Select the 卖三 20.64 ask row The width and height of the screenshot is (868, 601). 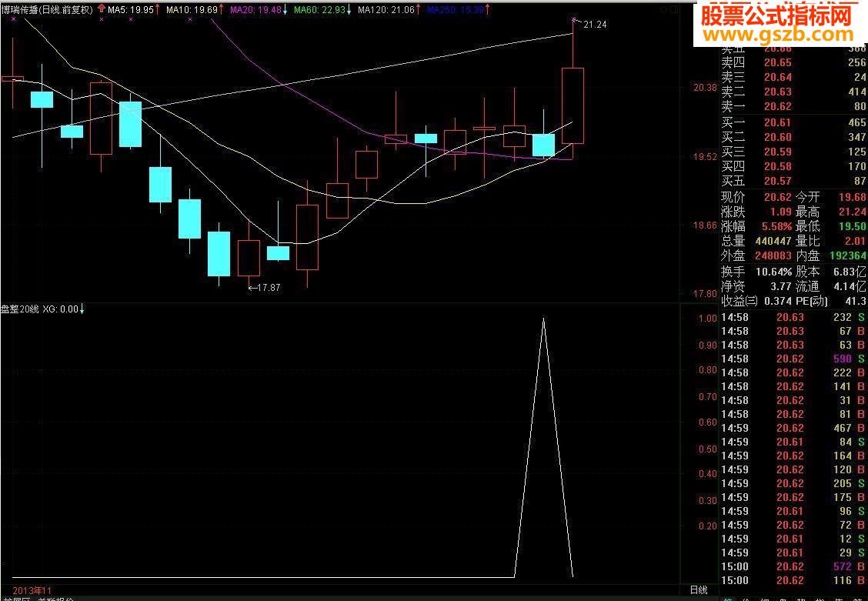click(793, 77)
